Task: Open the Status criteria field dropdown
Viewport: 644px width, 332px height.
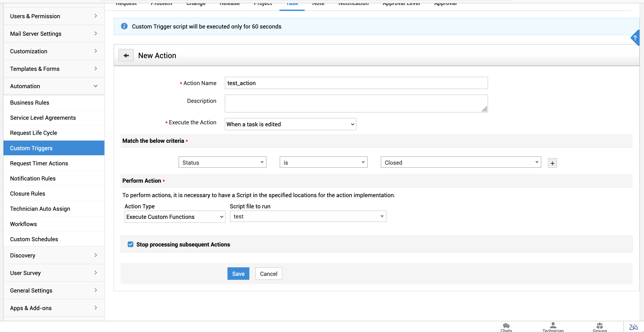Action: (x=222, y=162)
